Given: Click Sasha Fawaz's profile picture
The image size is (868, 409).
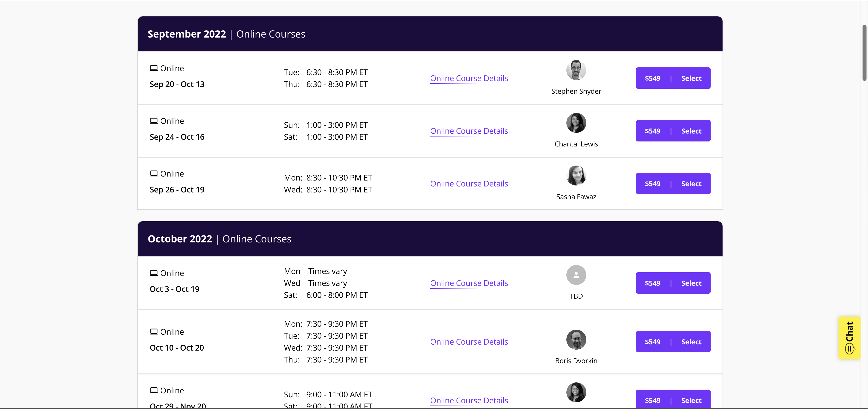Looking at the screenshot, I should tap(576, 176).
